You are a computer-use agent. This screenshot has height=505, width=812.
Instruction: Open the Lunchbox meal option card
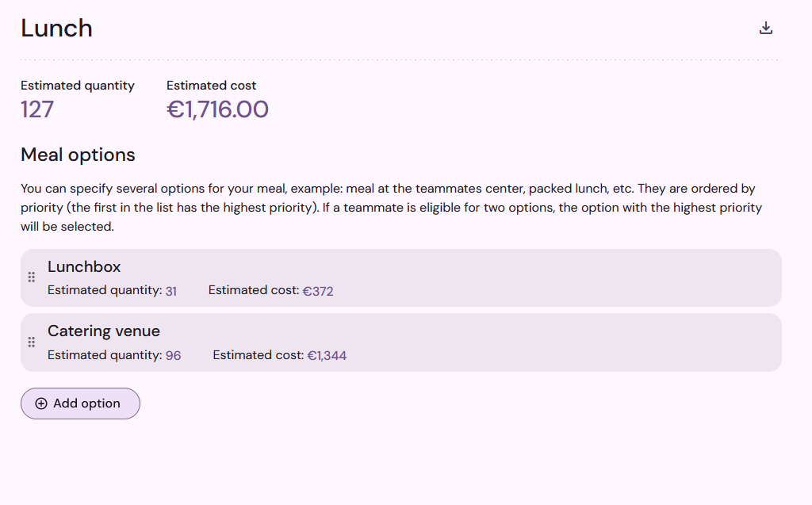click(400, 277)
